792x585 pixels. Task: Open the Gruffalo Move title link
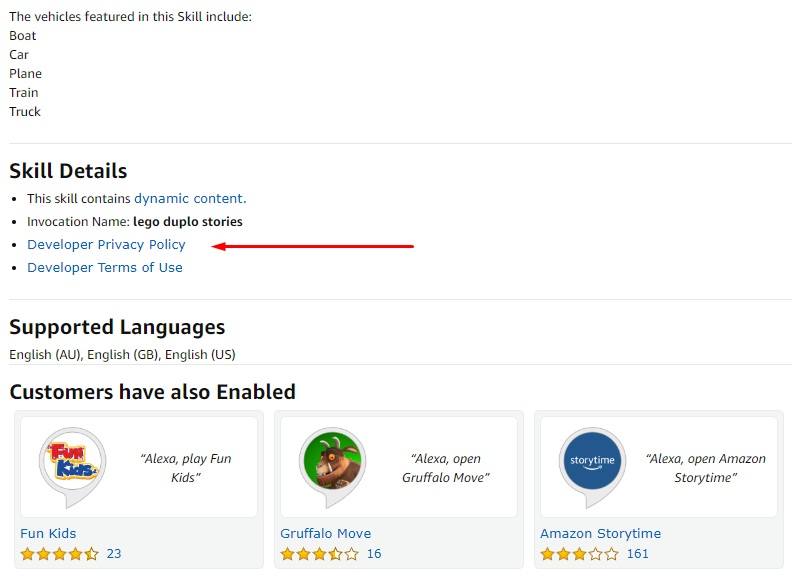(x=325, y=533)
